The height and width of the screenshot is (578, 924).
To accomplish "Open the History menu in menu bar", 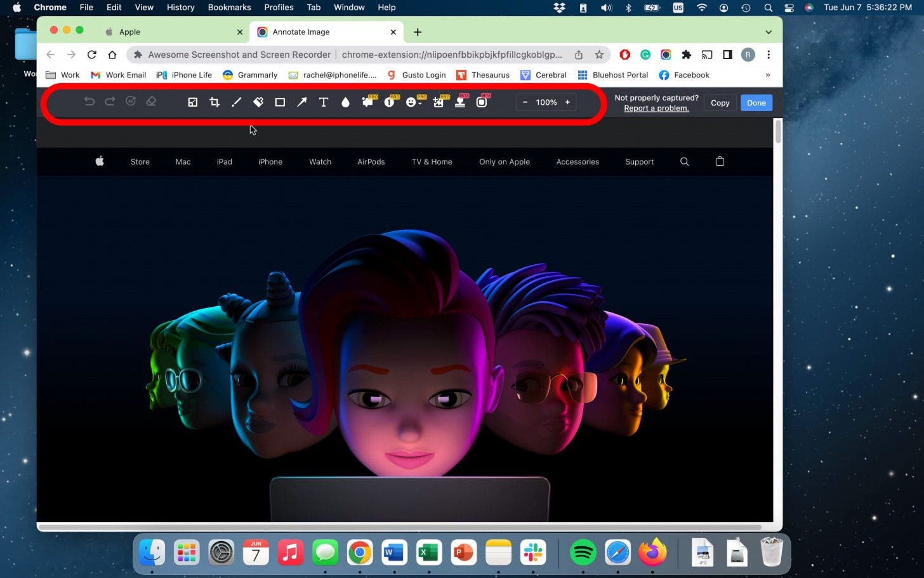I will point(180,8).
